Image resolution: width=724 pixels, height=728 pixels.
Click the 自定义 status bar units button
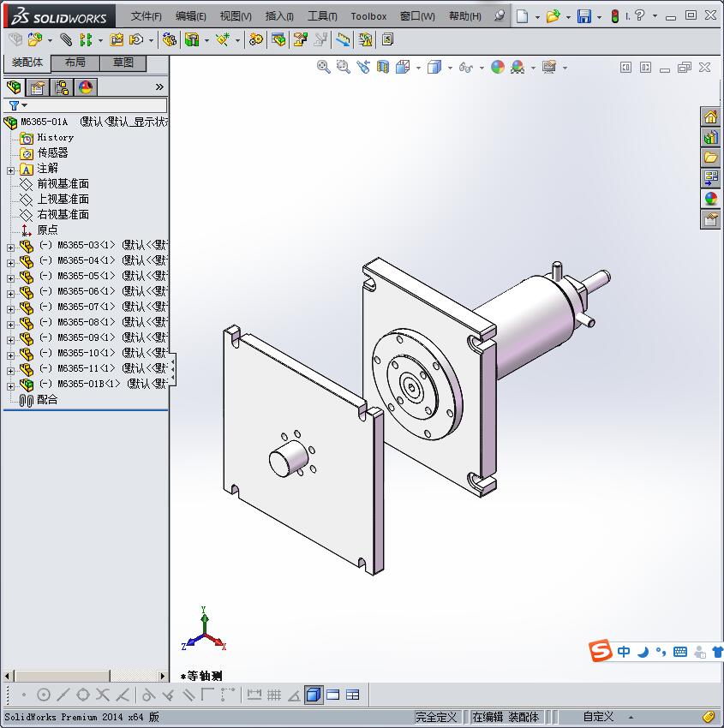[x=598, y=717]
